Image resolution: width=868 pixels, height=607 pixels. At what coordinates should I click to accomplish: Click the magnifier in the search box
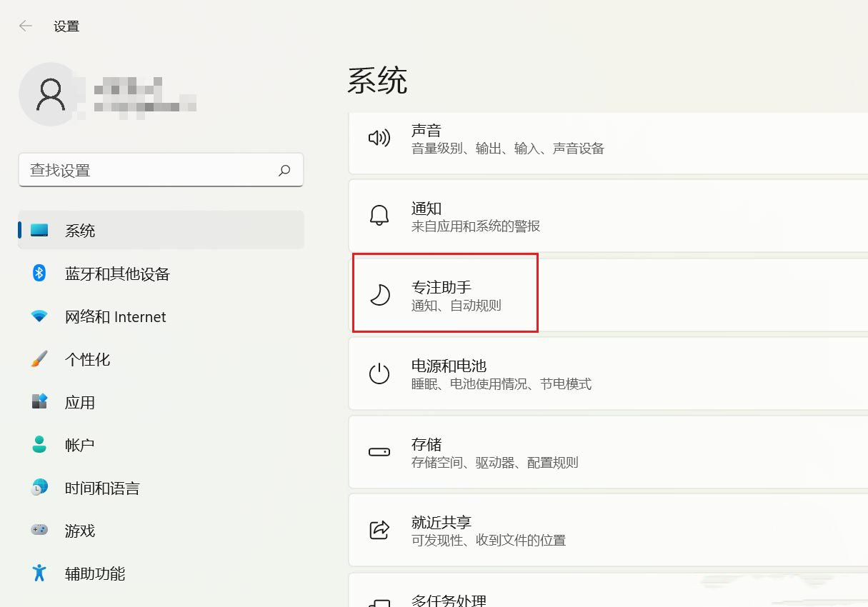(x=284, y=170)
